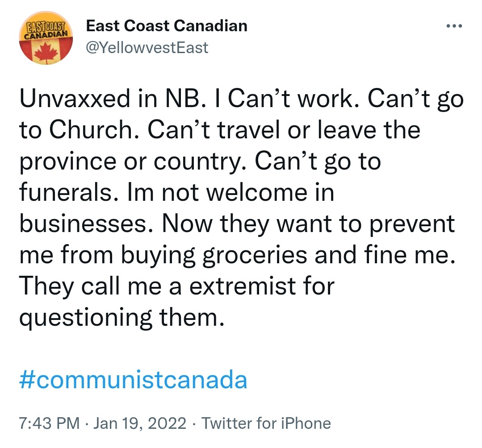This screenshot has height=448, width=482.
Task: Click the line 'me from buying groceries'
Action: [237, 256]
